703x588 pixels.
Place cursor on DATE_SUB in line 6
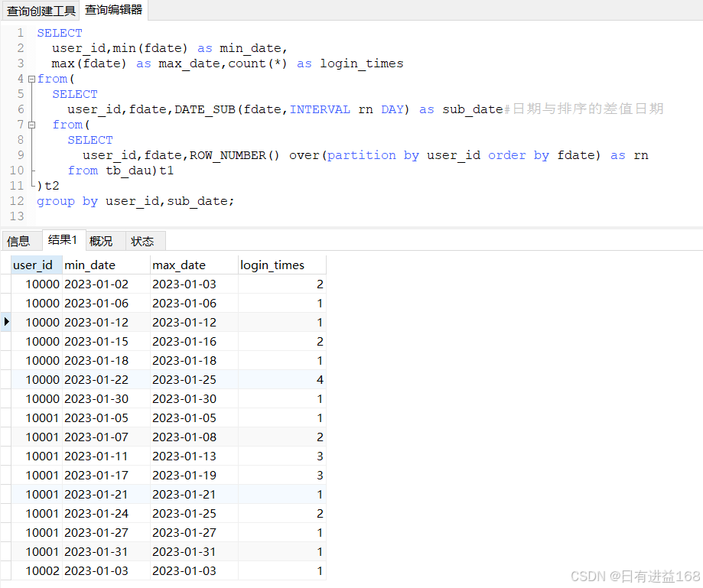(205, 110)
